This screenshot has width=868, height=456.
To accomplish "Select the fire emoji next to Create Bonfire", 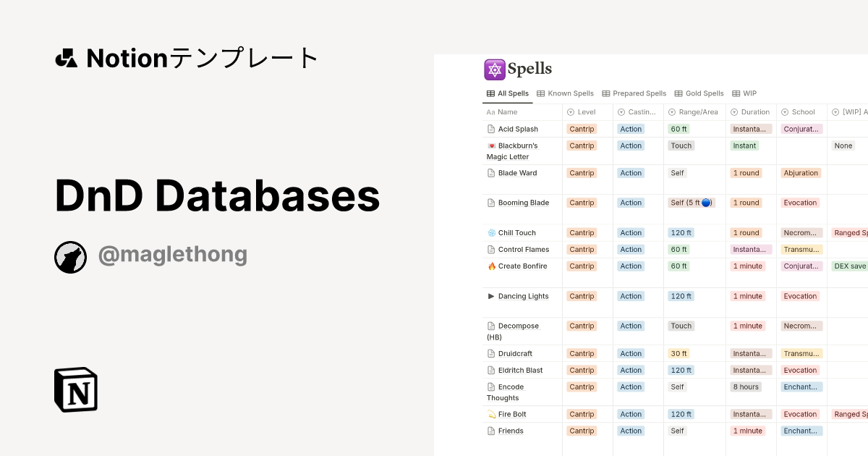I will click(492, 266).
